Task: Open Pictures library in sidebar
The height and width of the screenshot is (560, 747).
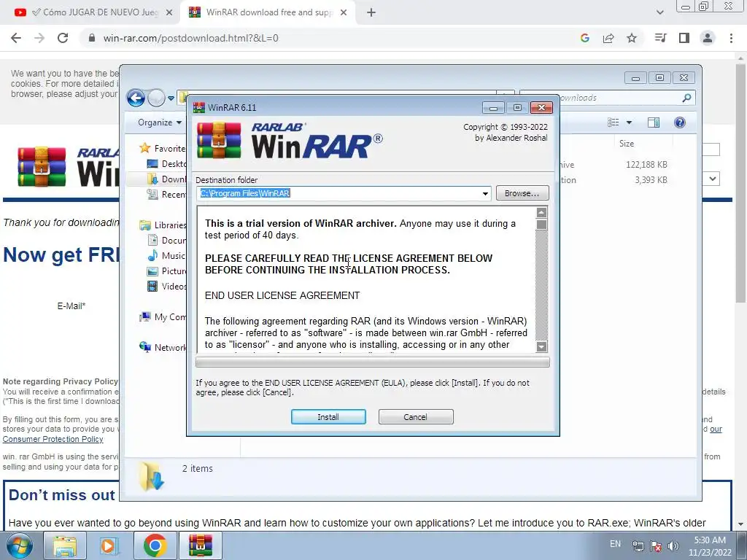Action: (x=167, y=271)
